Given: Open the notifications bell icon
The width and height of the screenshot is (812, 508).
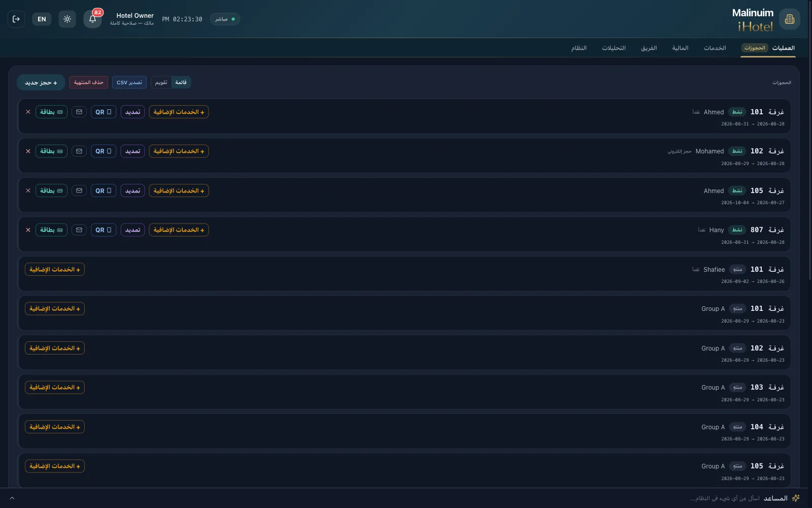Looking at the screenshot, I should [x=92, y=19].
